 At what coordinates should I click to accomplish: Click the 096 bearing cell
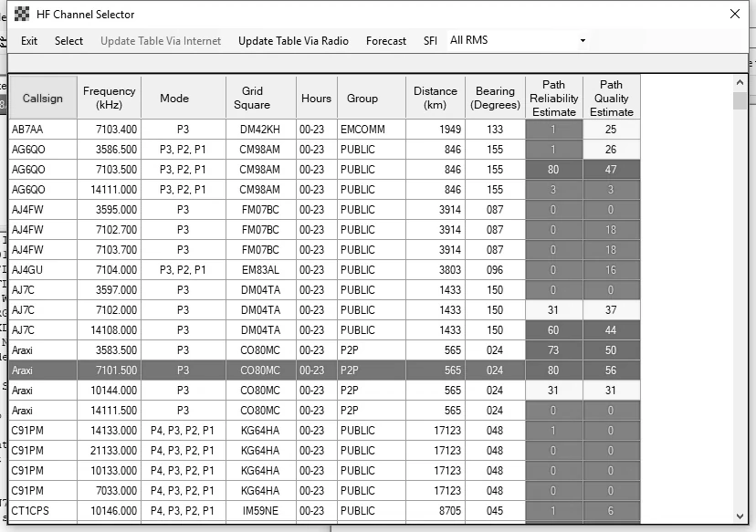pos(495,270)
